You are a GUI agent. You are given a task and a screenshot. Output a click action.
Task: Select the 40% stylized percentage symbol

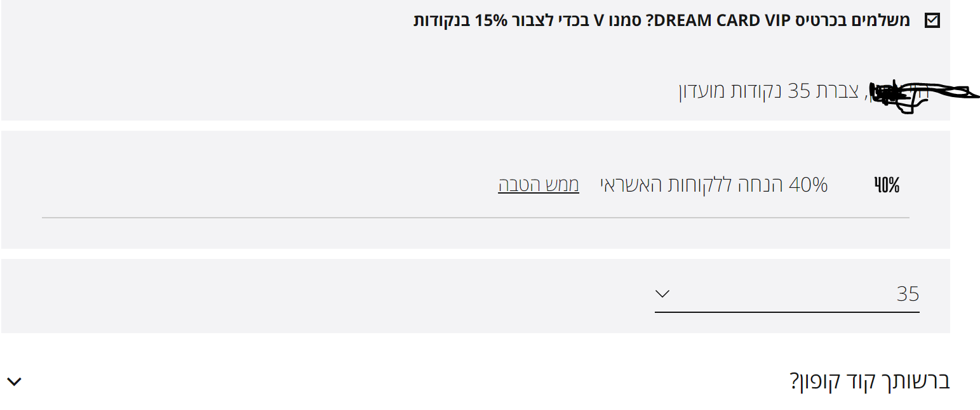point(885,184)
